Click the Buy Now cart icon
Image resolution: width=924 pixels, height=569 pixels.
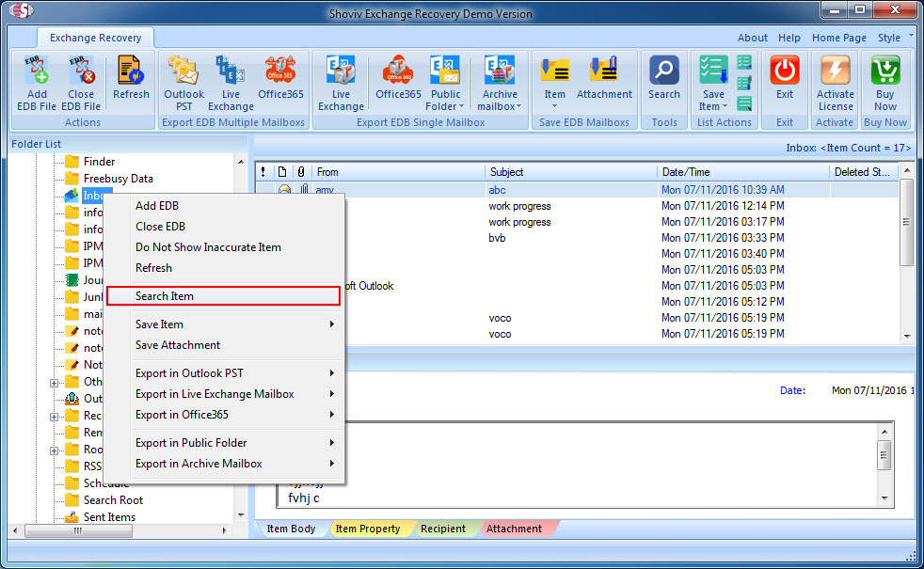click(x=885, y=73)
